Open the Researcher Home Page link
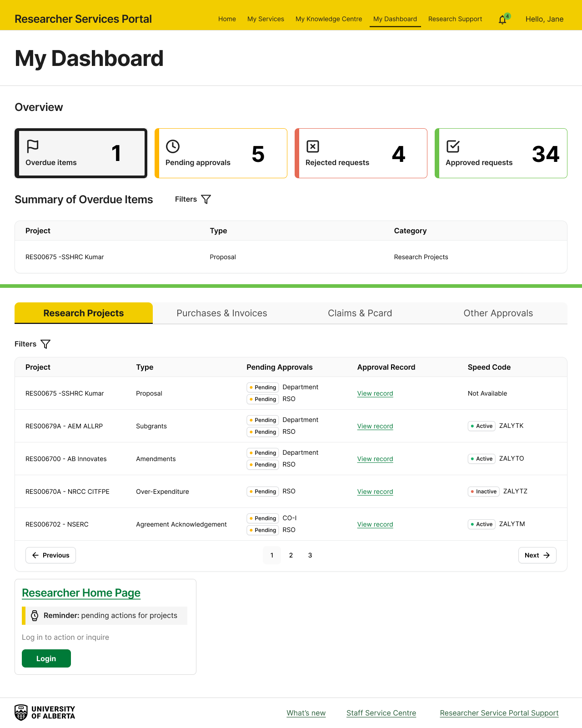Image resolution: width=582 pixels, height=728 pixels. coord(81,593)
